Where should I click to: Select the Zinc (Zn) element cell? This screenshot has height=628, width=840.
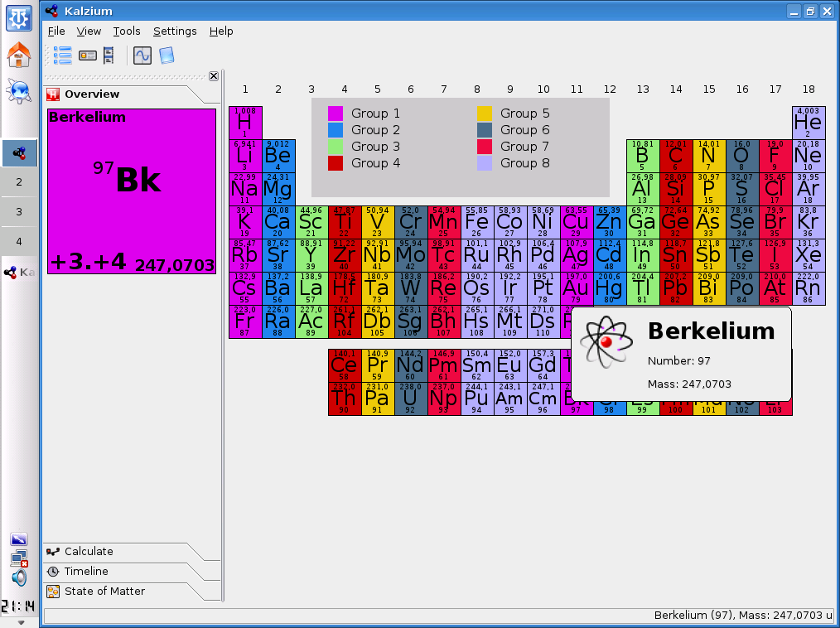[610, 222]
